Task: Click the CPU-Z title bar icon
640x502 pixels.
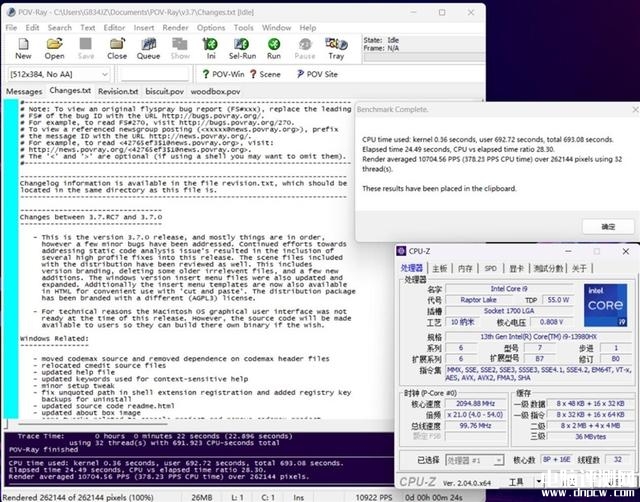Action: pyautogui.click(x=402, y=251)
